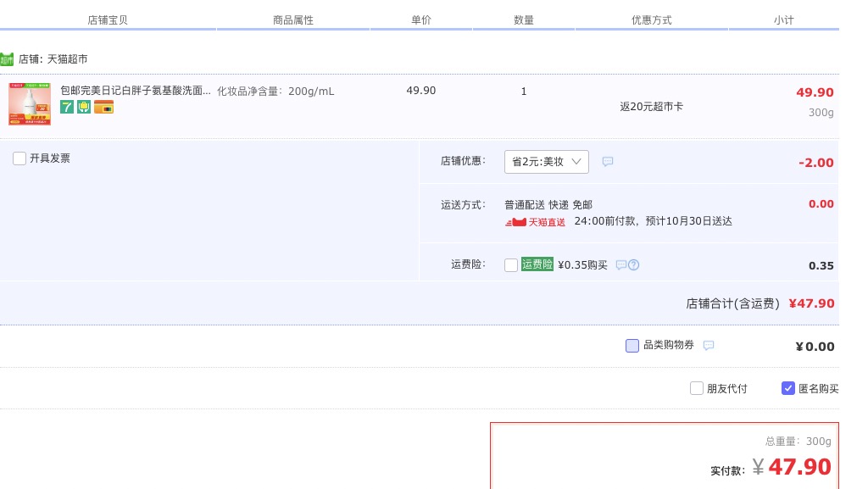
Task: Click the green 7-day return badge
Action: click(x=67, y=107)
